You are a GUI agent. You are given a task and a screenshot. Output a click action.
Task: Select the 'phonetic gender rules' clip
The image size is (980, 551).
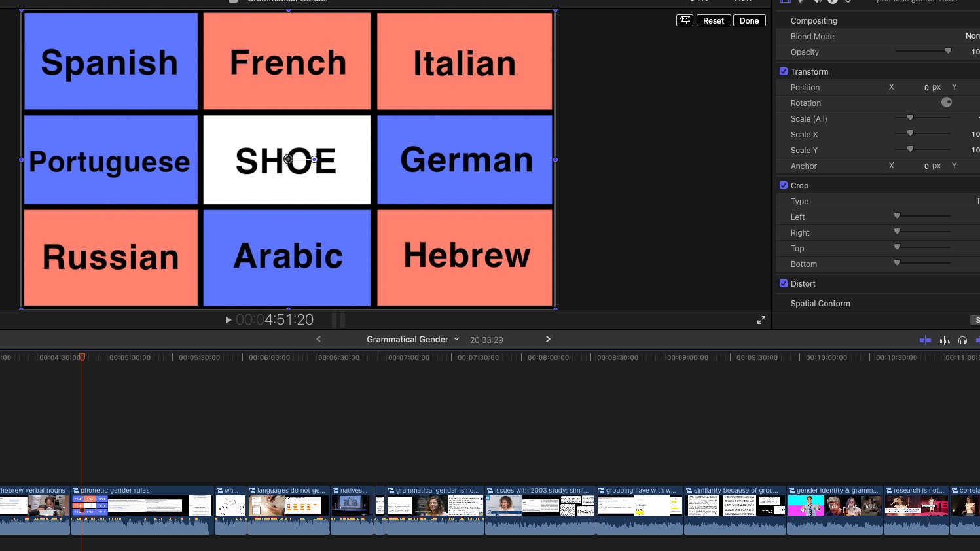(x=141, y=510)
